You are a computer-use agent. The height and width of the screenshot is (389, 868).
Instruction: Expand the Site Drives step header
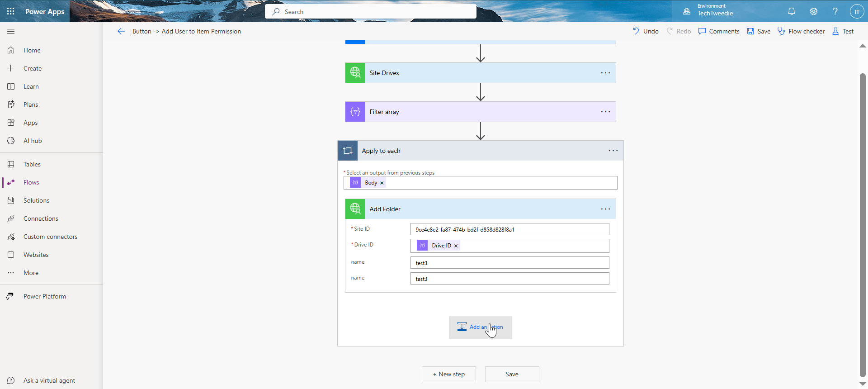(x=480, y=73)
